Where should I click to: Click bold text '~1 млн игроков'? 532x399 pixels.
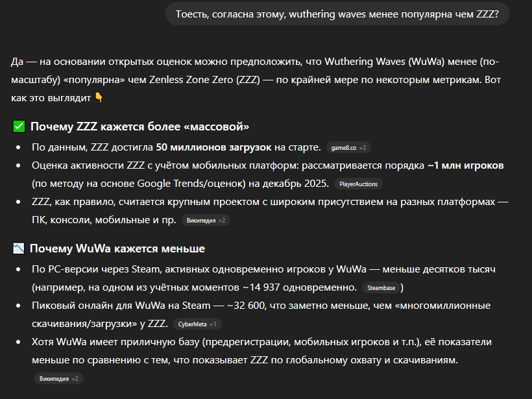tap(466, 165)
